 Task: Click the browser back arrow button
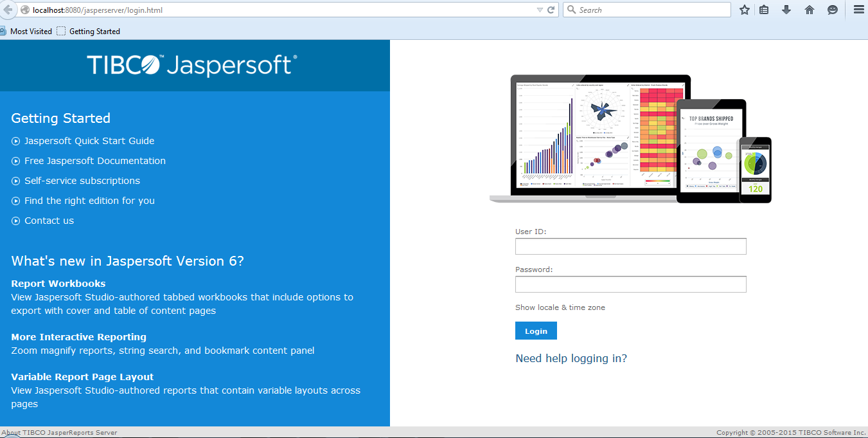[x=7, y=10]
